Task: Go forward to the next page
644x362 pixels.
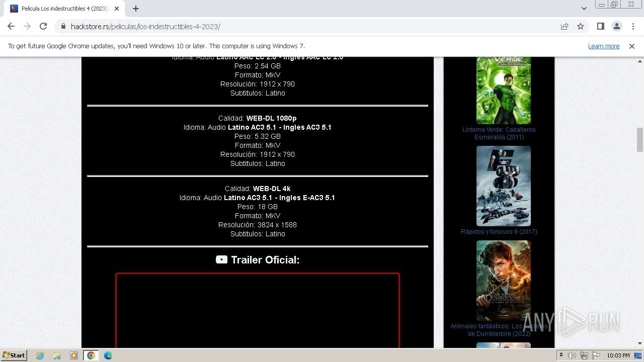Action: coord(27,26)
